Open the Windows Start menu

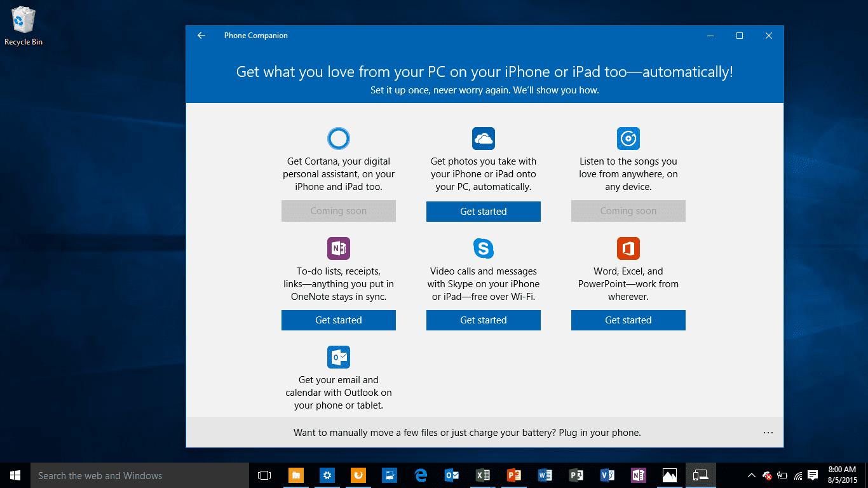point(15,475)
